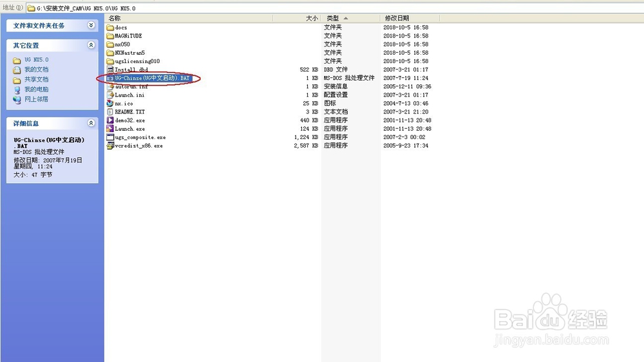Click the Launch.exe file name
Viewport: 644px width, 362px height.
(x=130, y=129)
